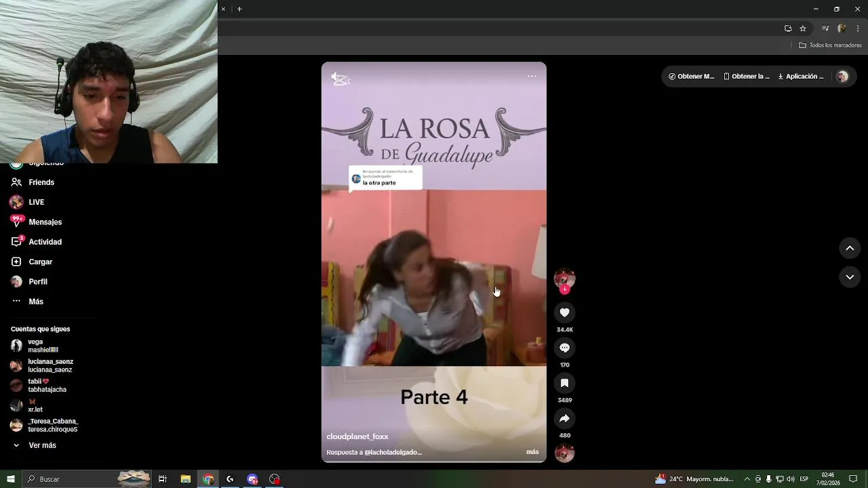Open the Todos los marcadores folder
The height and width of the screenshot is (488, 868).
(830, 45)
